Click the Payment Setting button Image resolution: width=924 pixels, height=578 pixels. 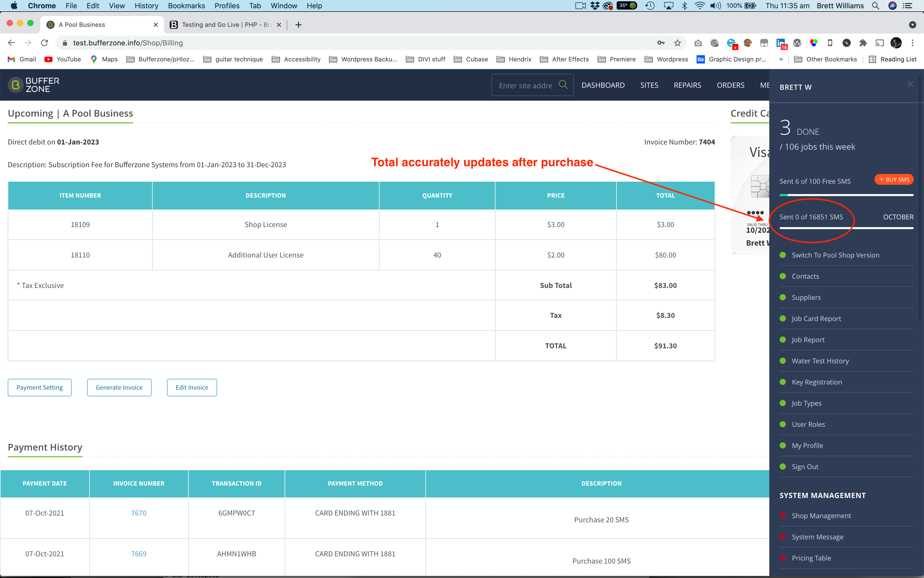40,387
